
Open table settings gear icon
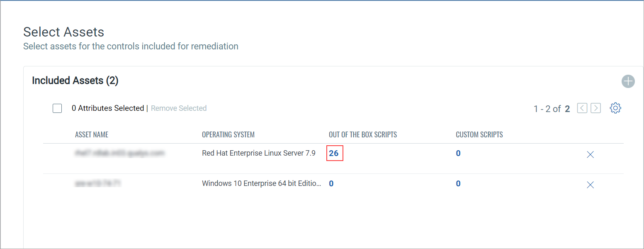[615, 108]
